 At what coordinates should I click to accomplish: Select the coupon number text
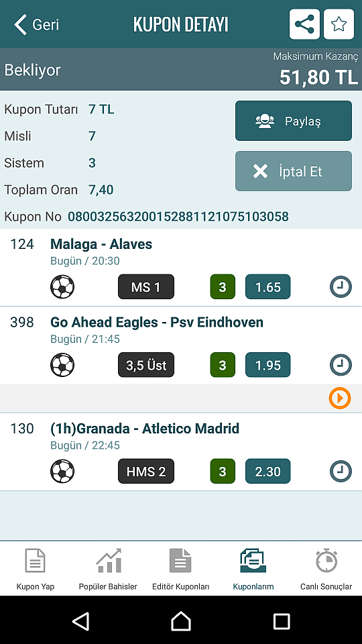click(178, 217)
